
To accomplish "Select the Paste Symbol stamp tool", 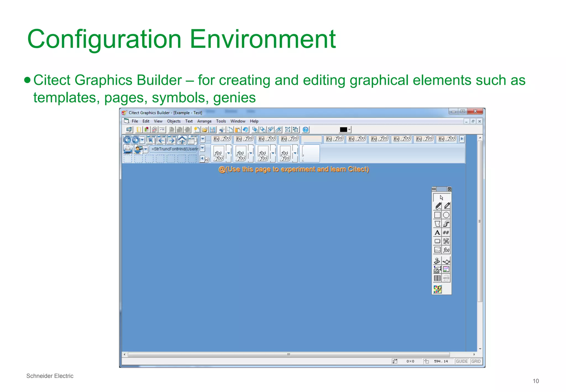I will click(437, 261).
